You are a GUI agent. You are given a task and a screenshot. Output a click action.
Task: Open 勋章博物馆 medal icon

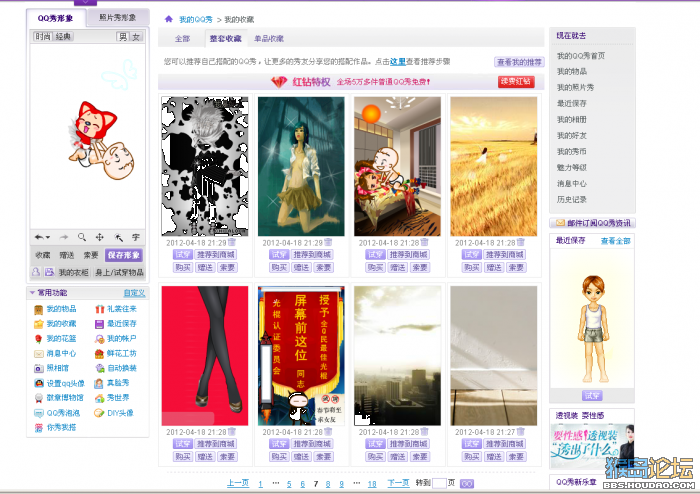click(39, 398)
